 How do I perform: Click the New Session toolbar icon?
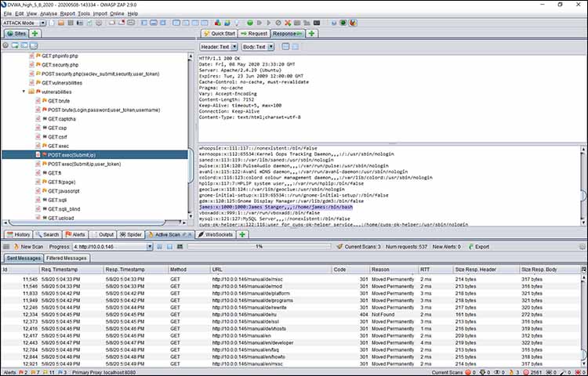52,23
